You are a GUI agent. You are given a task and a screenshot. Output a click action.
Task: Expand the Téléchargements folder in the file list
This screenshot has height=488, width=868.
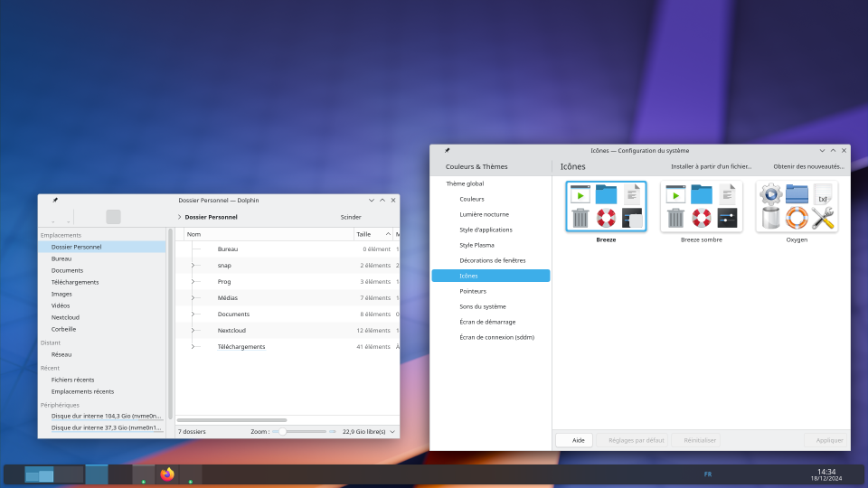193,346
